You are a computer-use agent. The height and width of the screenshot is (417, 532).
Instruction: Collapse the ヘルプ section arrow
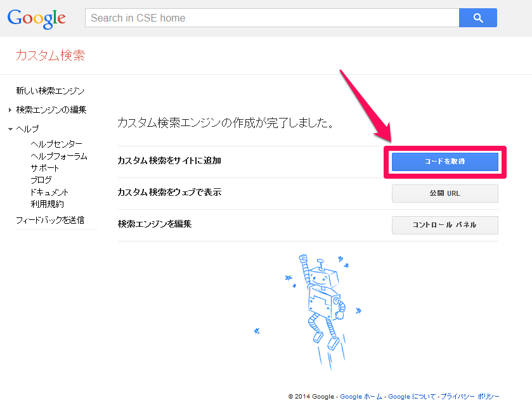point(10,129)
